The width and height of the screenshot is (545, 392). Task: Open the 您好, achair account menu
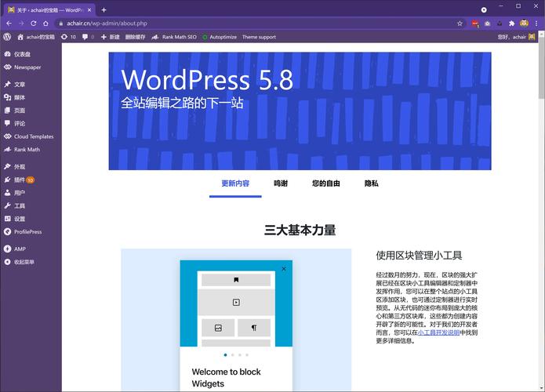click(x=516, y=37)
